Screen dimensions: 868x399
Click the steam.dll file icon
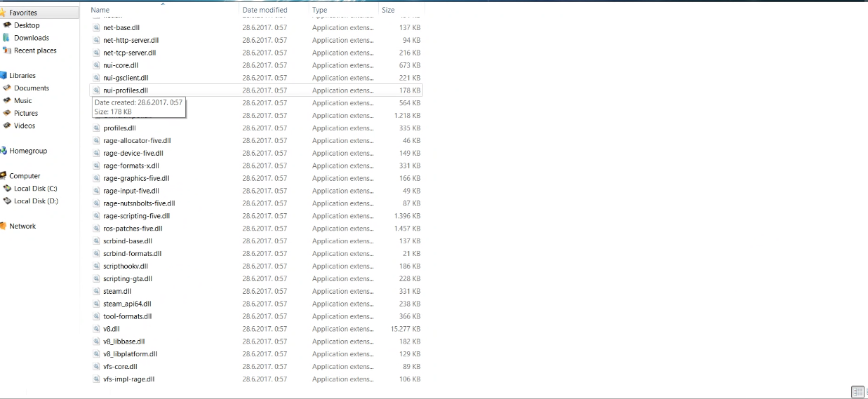(x=97, y=291)
